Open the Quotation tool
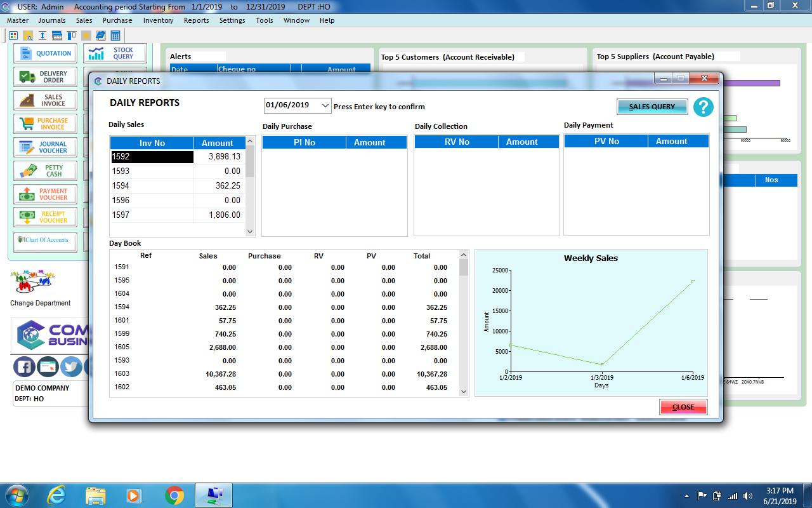The height and width of the screenshot is (508, 812). [44, 53]
